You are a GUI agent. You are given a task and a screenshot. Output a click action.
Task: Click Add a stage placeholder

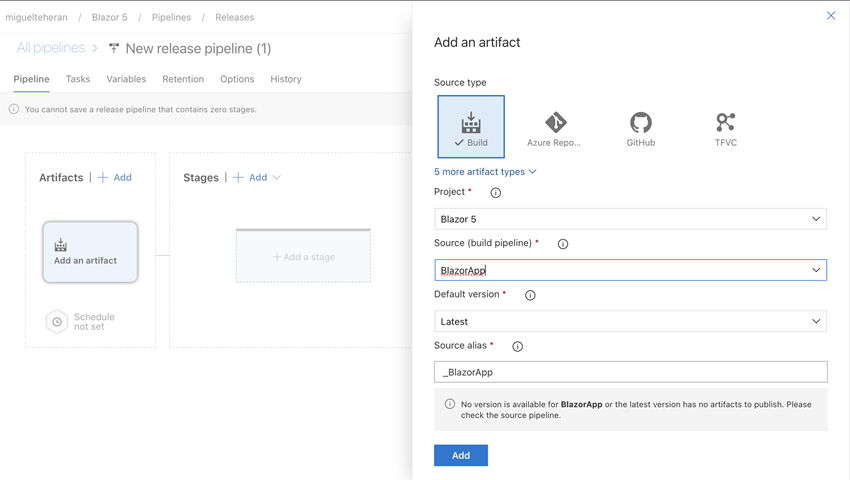pos(304,256)
